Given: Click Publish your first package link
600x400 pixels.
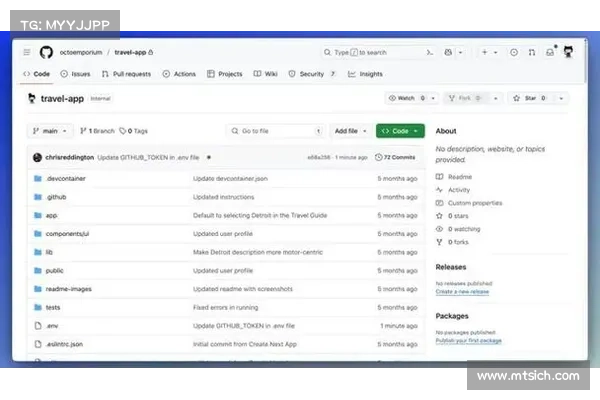Looking at the screenshot, I should (x=468, y=341).
